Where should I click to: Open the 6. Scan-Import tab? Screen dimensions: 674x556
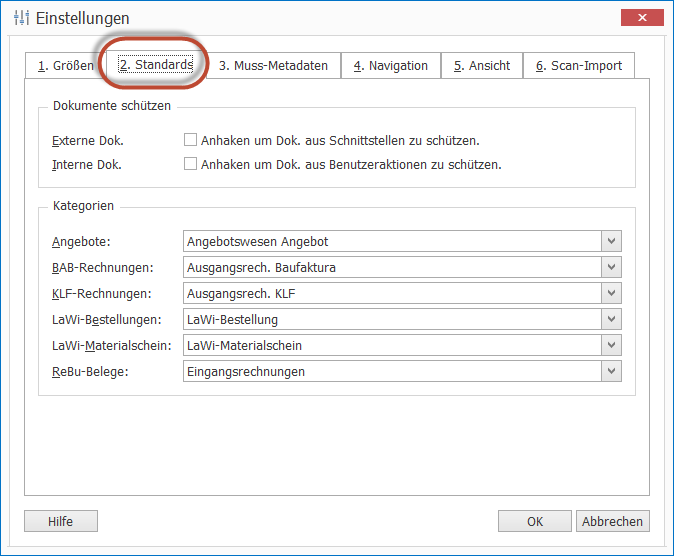click(x=578, y=66)
